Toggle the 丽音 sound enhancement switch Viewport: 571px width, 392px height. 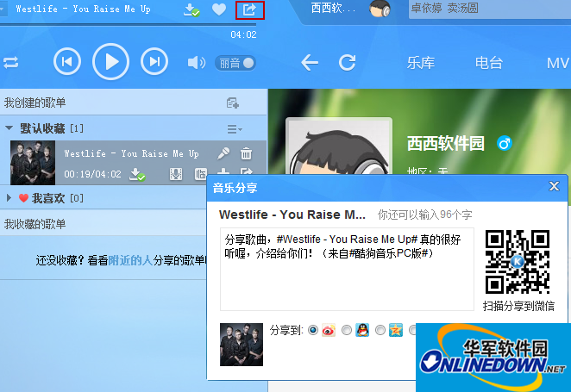pos(235,63)
